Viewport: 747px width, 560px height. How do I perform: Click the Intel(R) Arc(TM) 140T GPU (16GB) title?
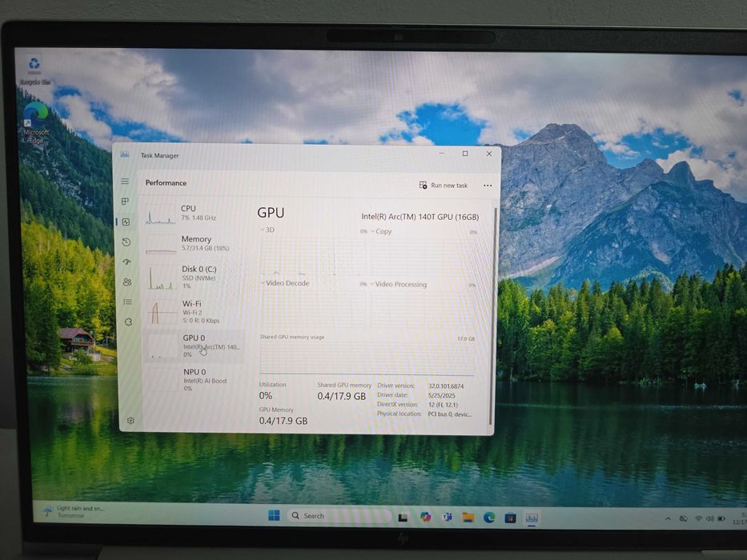click(420, 217)
